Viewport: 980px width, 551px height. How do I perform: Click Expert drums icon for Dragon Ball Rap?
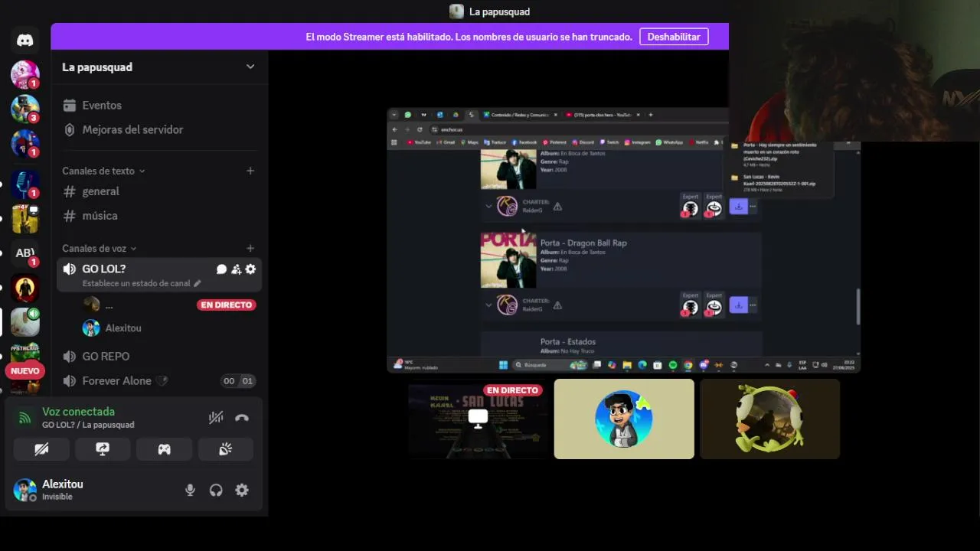[714, 307]
